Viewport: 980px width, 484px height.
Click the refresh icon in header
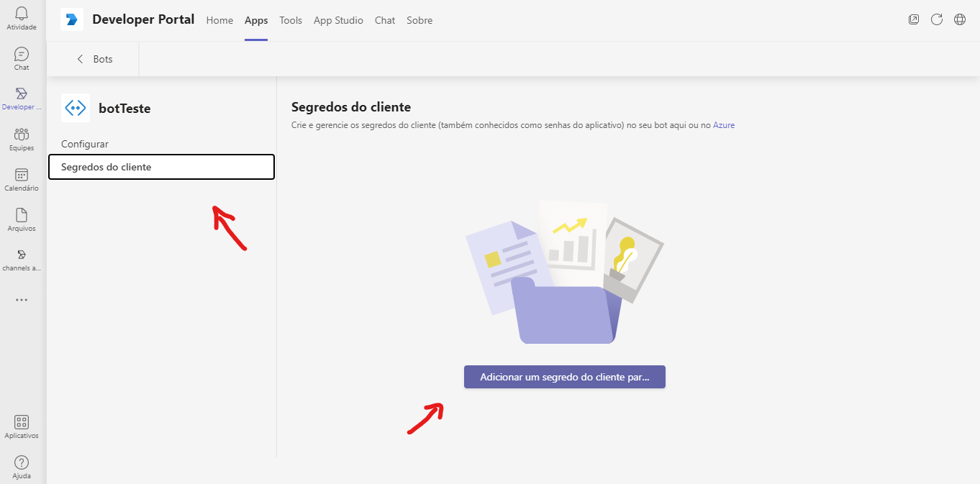(937, 20)
